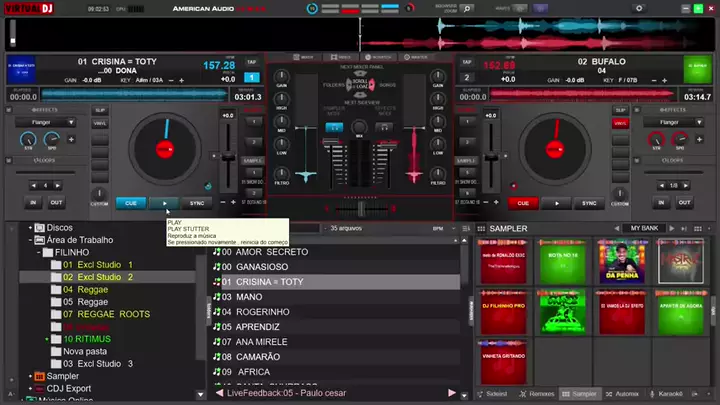Expand the Sampler folder in the tree
Image resolution: width=720 pixels, height=405 pixels.
click(30, 376)
